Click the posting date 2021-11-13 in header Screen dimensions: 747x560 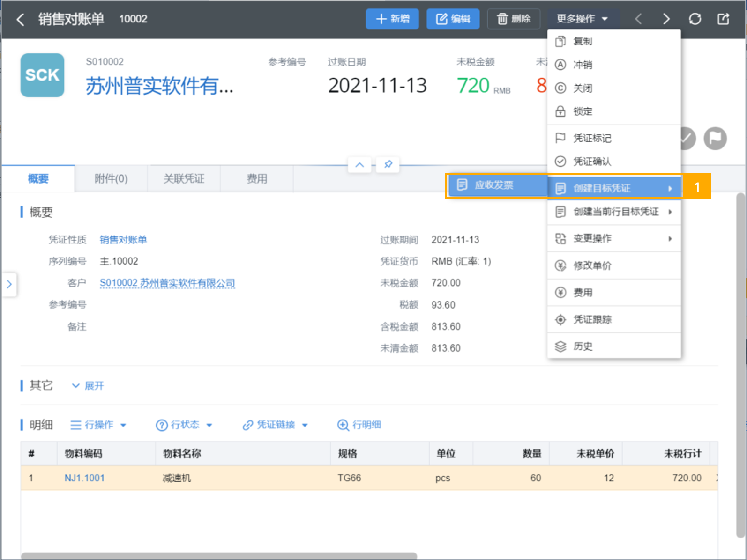pos(377,86)
